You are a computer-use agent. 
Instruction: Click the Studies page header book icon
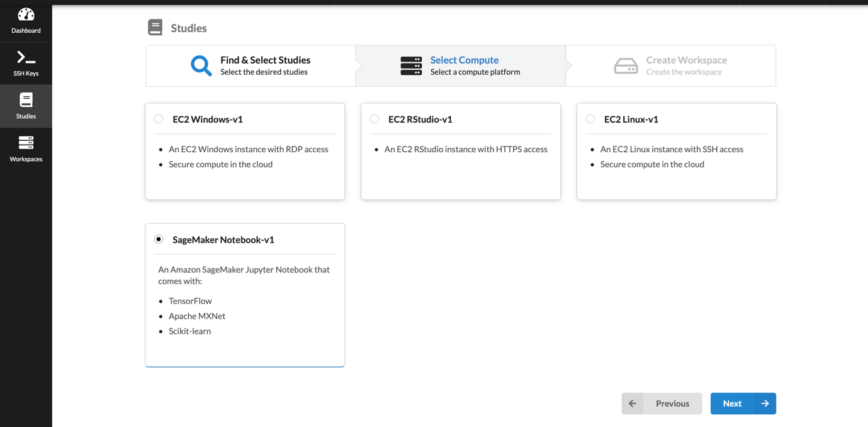155,28
